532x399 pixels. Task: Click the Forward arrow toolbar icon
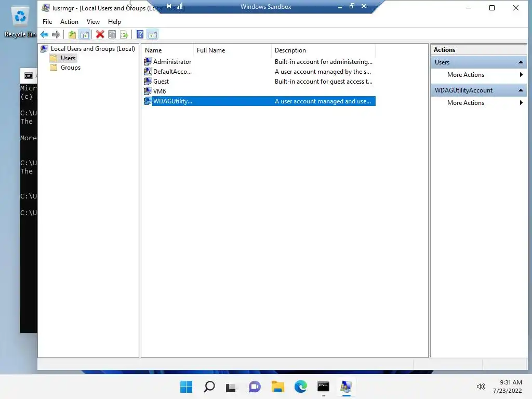[x=56, y=34]
